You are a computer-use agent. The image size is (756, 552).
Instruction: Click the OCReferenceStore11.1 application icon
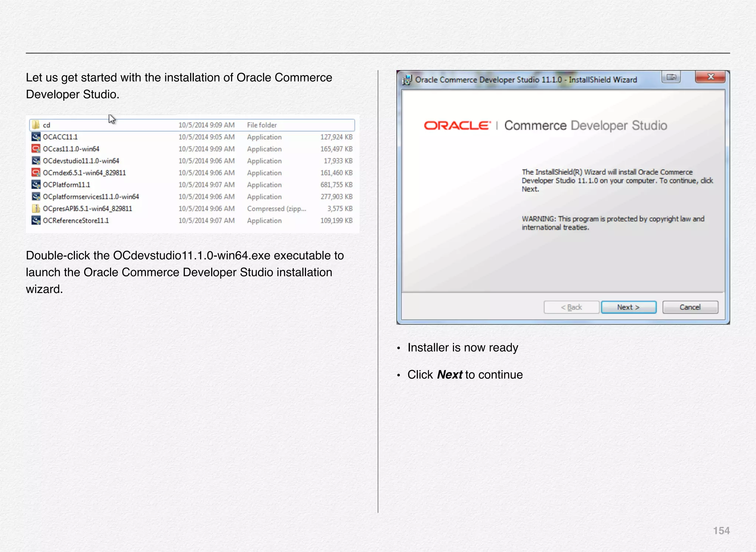point(36,220)
